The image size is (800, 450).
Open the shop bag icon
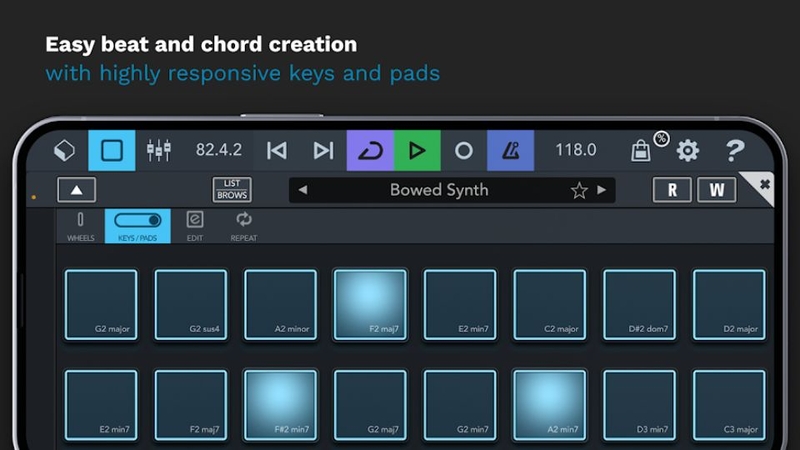point(641,151)
